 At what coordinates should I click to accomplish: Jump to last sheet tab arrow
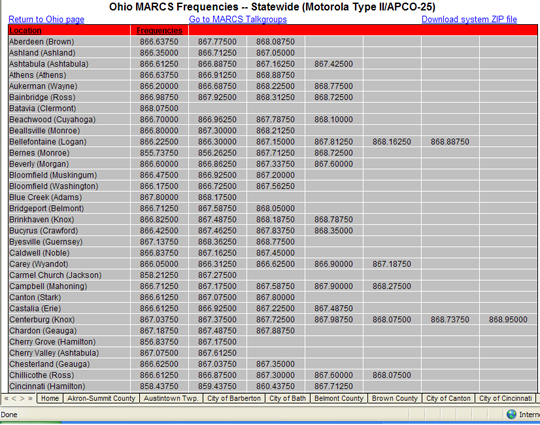click(30, 398)
